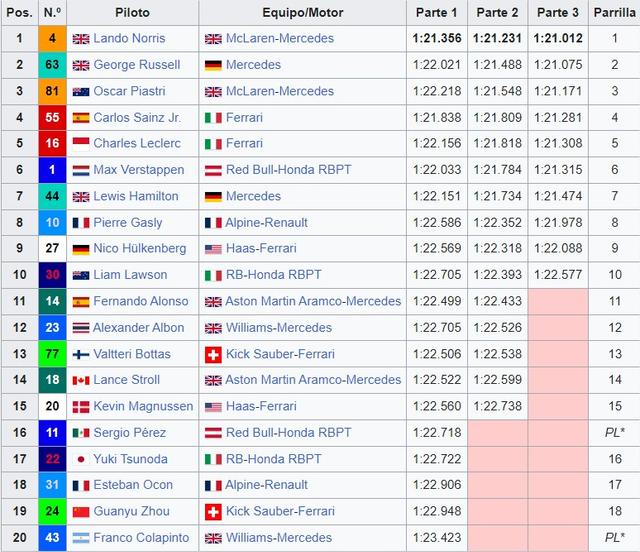Image resolution: width=640 pixels, height=552 pixels.
Task: Open Aston Martin Aramco-Mercedes link in Lance Stroll row
Action: (313, 380)
